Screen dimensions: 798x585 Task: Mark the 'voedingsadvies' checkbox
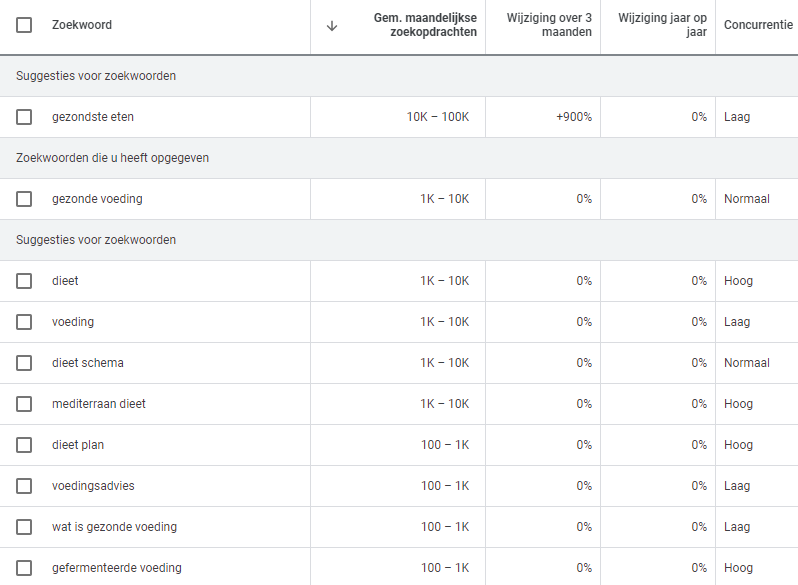pos(24,486)
